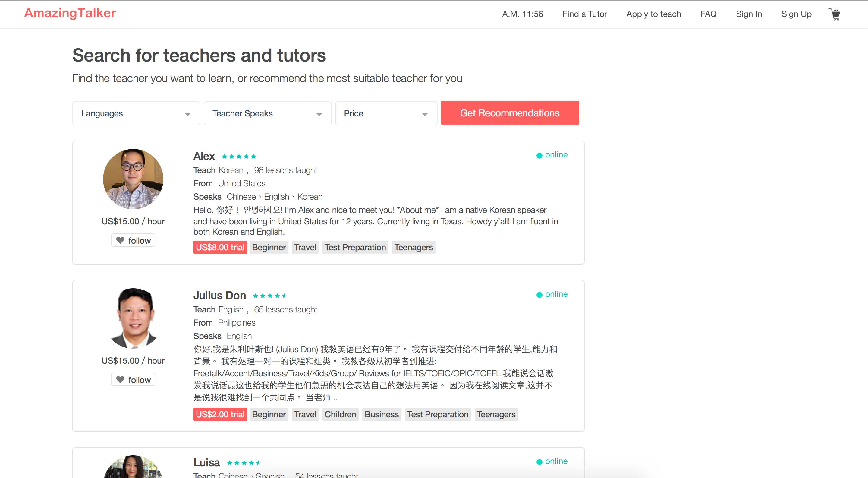Expand the Price dropdown

click(x=386, y=113)
